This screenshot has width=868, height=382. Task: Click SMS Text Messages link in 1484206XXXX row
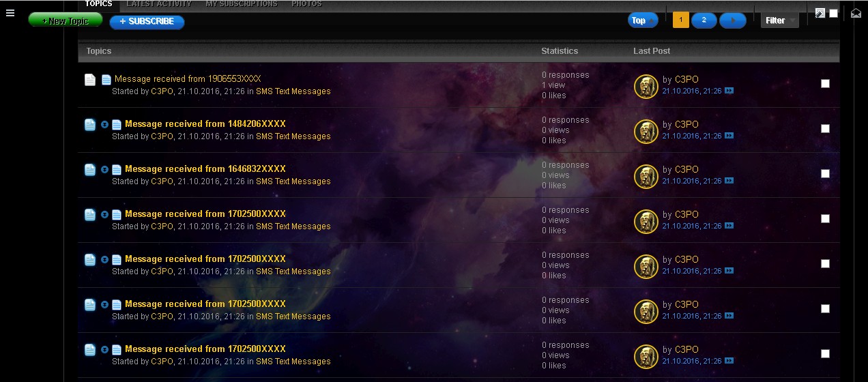293,136
